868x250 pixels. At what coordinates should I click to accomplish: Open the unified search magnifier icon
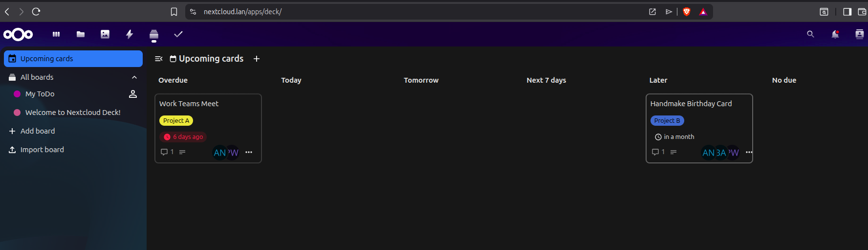pos(810,34)
